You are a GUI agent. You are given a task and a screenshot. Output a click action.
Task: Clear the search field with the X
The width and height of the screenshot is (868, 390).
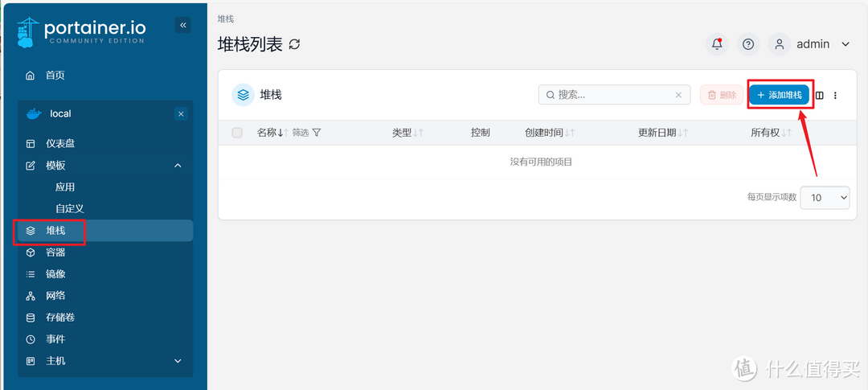pos(678,95)
